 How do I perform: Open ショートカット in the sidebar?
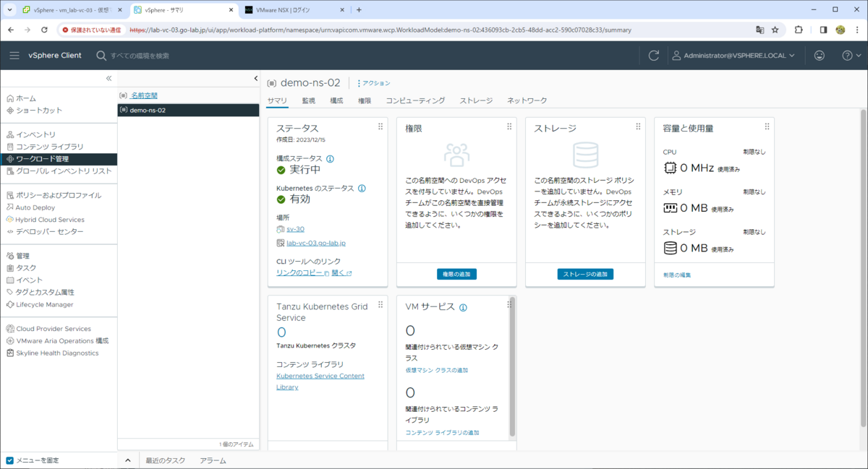click(39, 111)
